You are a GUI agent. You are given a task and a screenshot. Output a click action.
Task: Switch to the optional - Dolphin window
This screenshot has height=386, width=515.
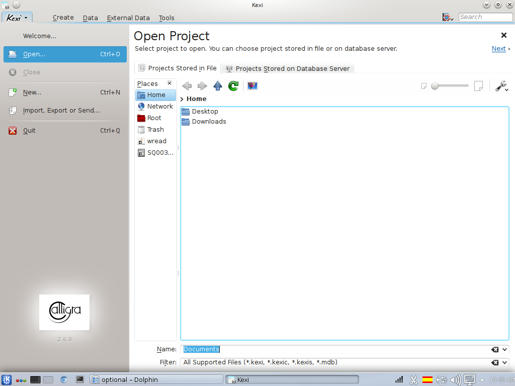(157, 380)
